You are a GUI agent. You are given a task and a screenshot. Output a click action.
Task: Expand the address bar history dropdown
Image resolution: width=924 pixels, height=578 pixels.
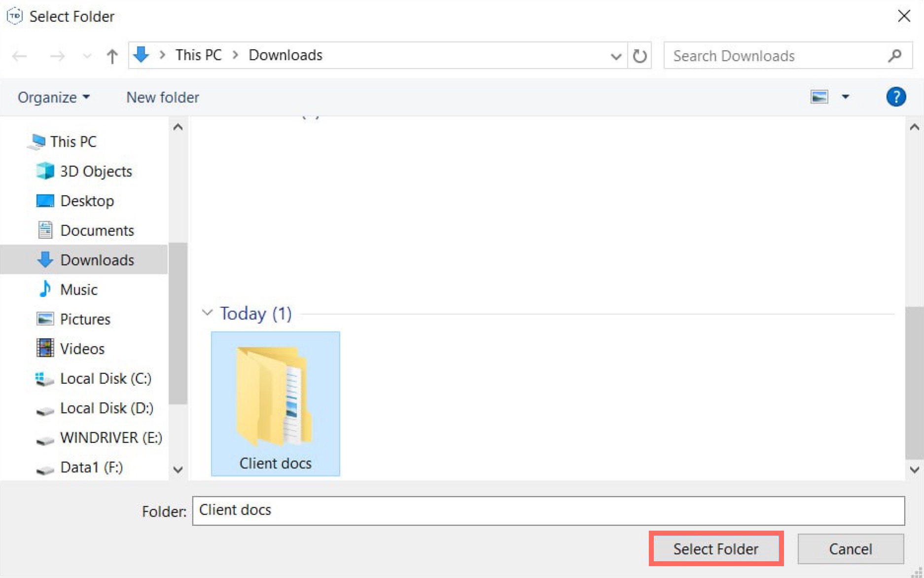[615, 56]
